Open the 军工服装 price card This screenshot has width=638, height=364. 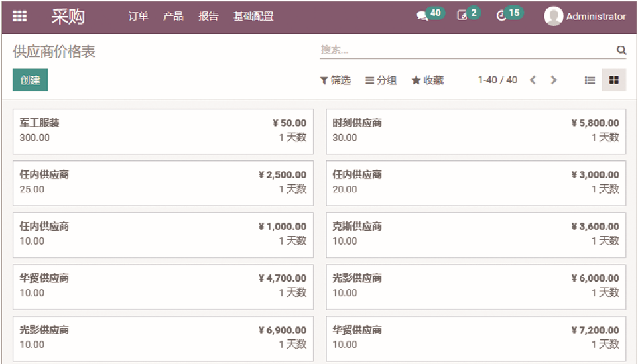pos(163,131)
